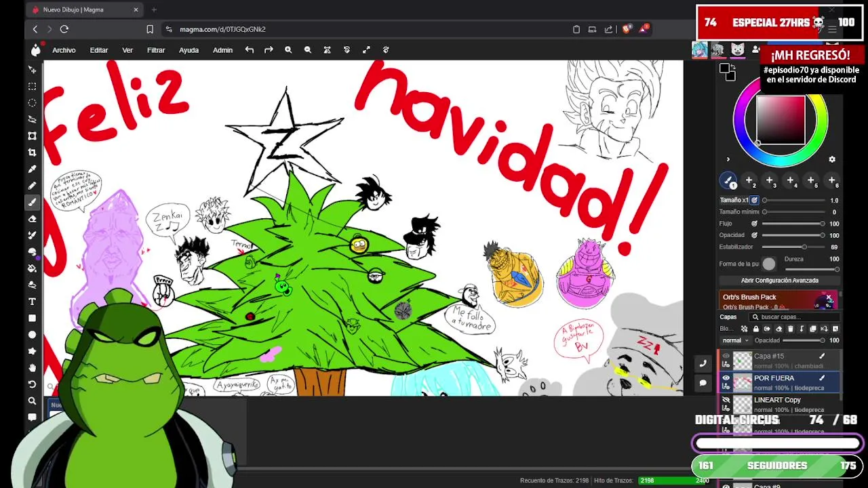Open Orb's Brush Pack banner
Screen dimensions: 868x488
(778, 301)
